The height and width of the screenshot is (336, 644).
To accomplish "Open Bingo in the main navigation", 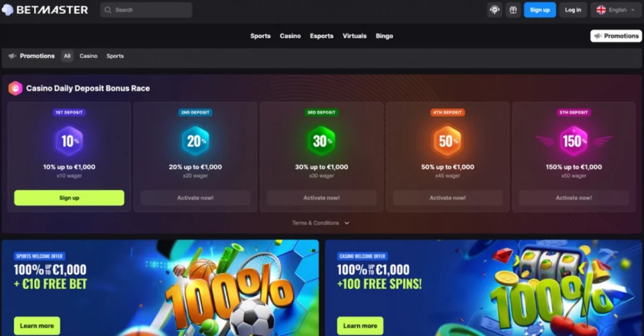I will pyautogui.click(x=384, y=36).
